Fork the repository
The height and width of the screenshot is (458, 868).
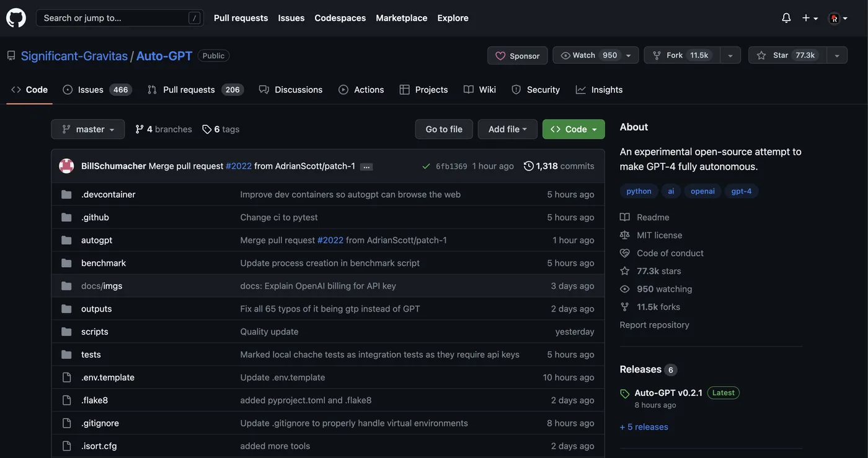click(681, 55)
